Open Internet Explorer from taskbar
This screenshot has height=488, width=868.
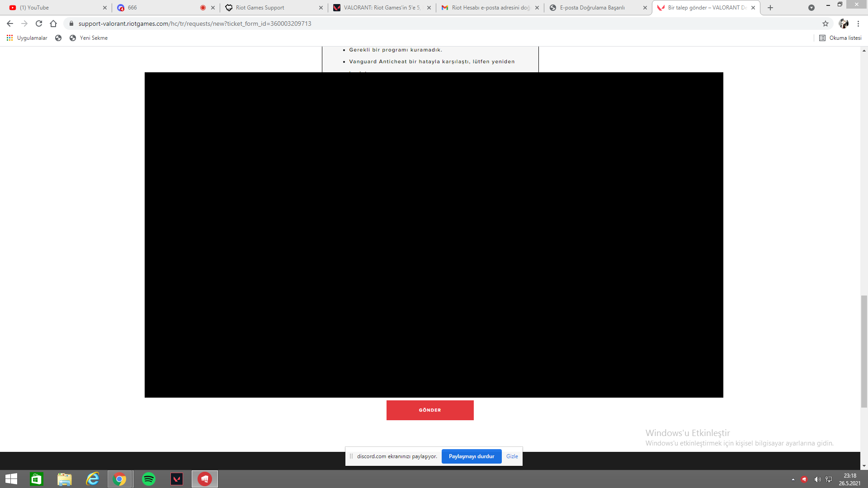(93, 479)
